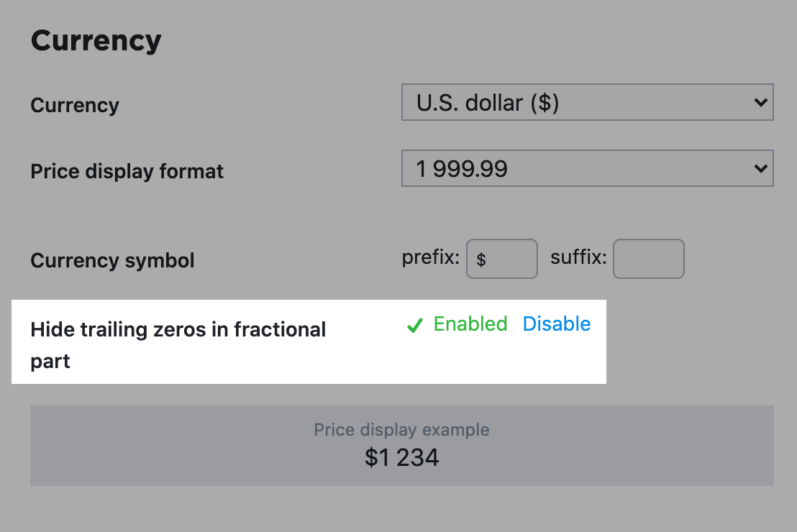Screen dimensions: 797x532
Task: Open the Price display format dropdown
Action: [588, 168]
